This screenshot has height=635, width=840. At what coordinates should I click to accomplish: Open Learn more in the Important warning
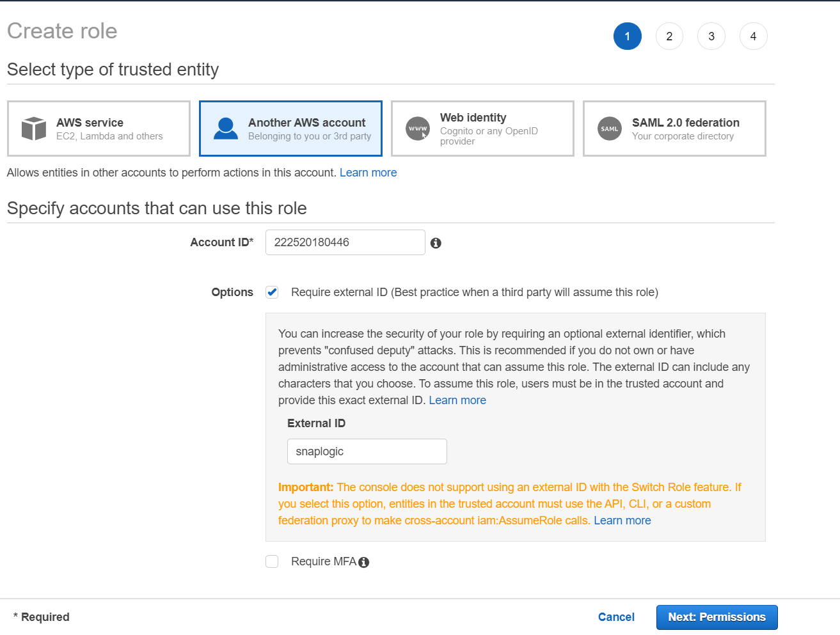[621, 520]
